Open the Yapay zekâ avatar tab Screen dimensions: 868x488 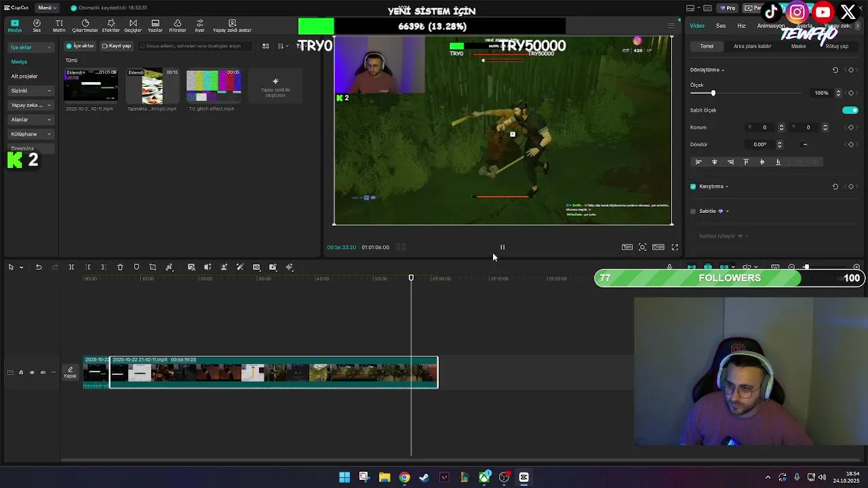click(232, 26)
